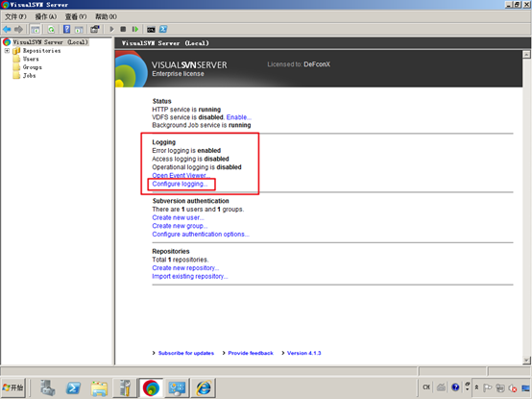Click Import existing repository... link

190,276
